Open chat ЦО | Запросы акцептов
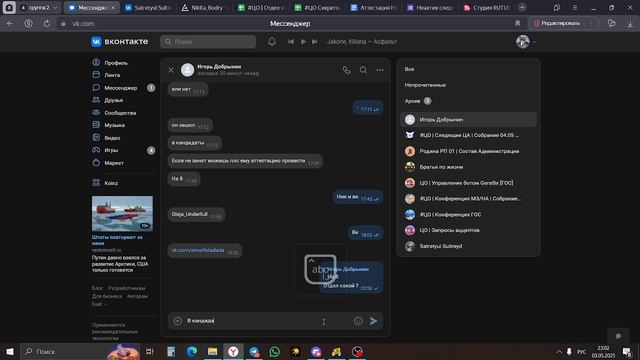The width and height of the screenshot is (640, 360). coord(469,230)
